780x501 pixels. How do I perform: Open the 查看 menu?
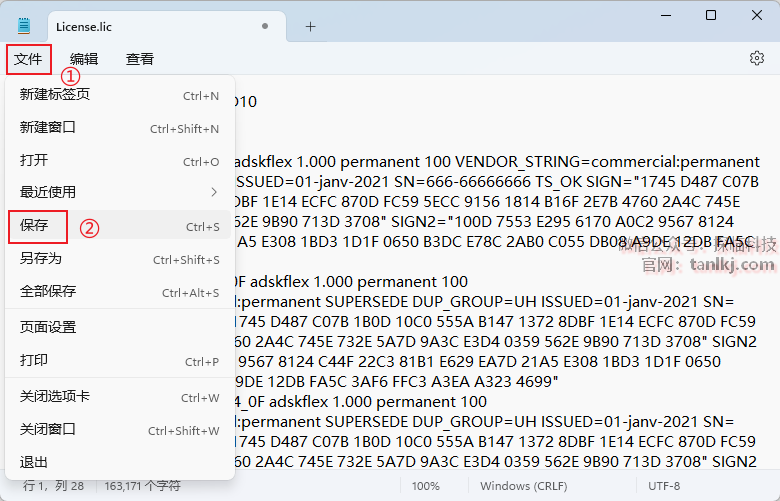(x=140, y=59)
